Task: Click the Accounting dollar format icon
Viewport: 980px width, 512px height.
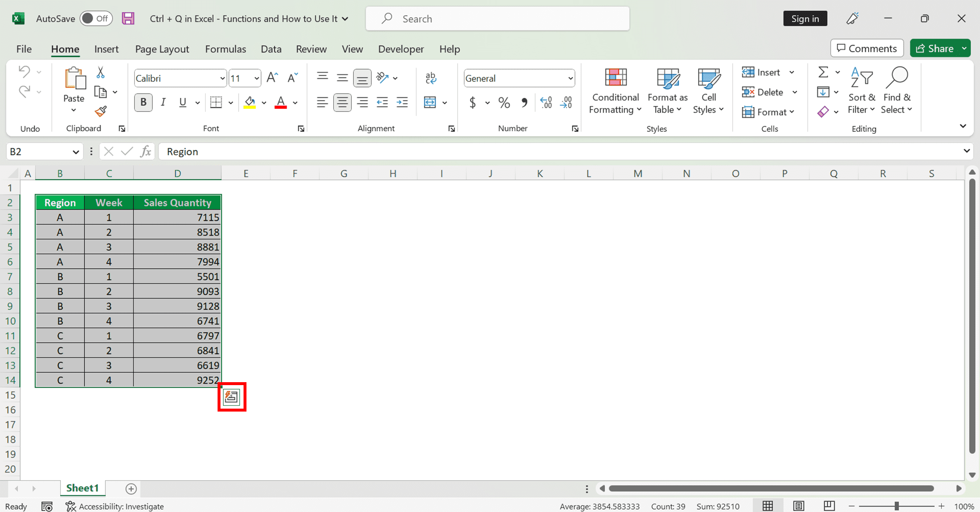Action: [472, 102]
